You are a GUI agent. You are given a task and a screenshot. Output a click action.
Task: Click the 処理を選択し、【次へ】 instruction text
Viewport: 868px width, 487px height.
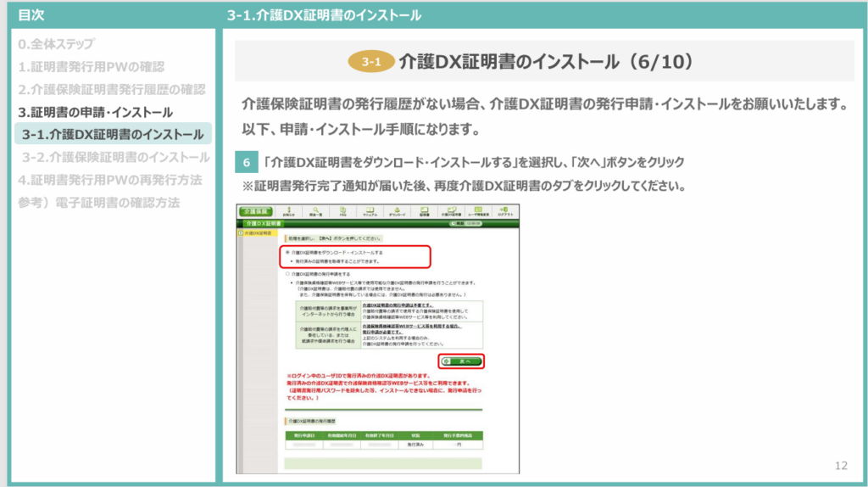(334, 238)
